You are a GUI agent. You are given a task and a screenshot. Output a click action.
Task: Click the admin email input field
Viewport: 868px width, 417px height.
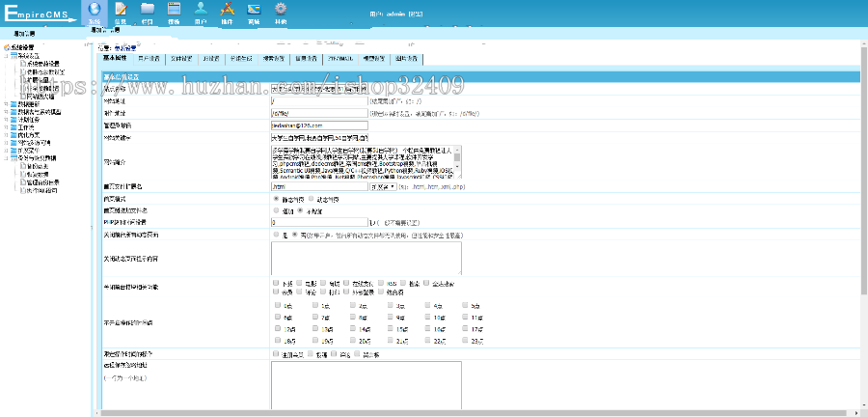pyautogui.click(x=319, y=125)
